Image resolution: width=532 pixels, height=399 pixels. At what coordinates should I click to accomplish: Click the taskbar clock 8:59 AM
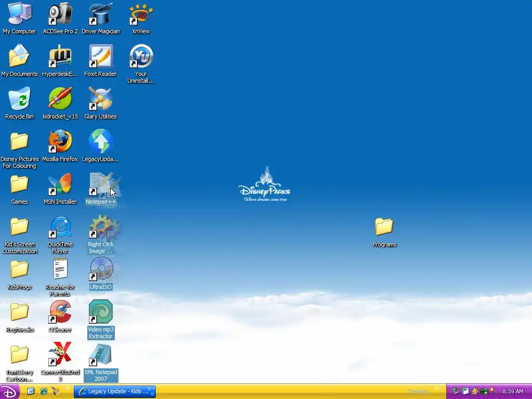[x=513, y=392]
